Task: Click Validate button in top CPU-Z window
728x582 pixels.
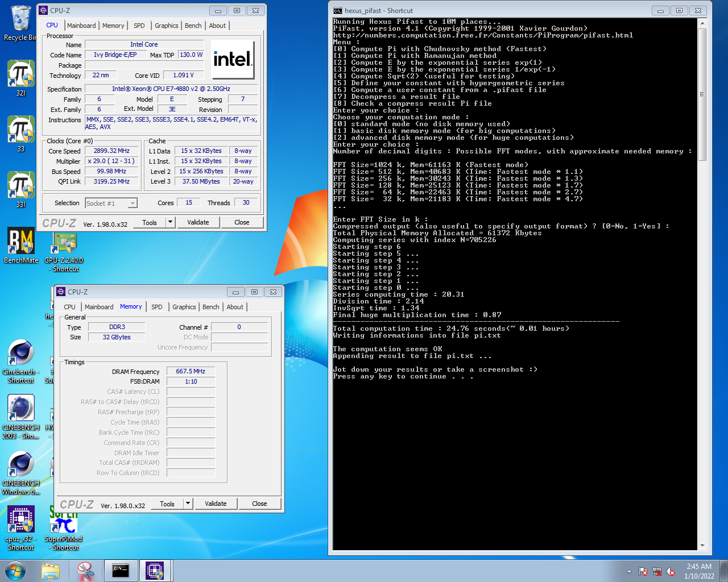Action: [x=198, y=222]
